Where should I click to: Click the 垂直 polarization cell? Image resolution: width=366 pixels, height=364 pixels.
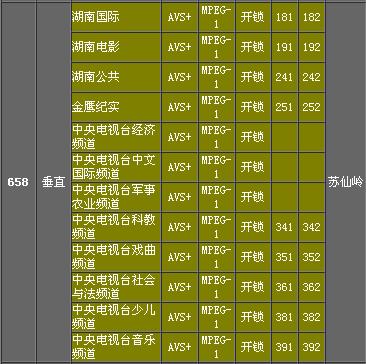pyautogui.click(x=53, y=182)
